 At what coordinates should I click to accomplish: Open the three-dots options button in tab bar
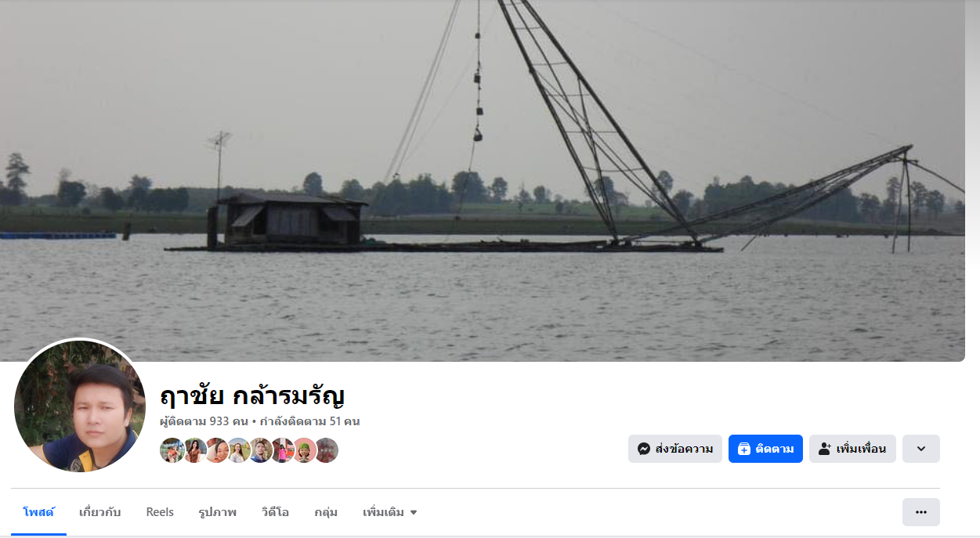[x=921, y=512]
